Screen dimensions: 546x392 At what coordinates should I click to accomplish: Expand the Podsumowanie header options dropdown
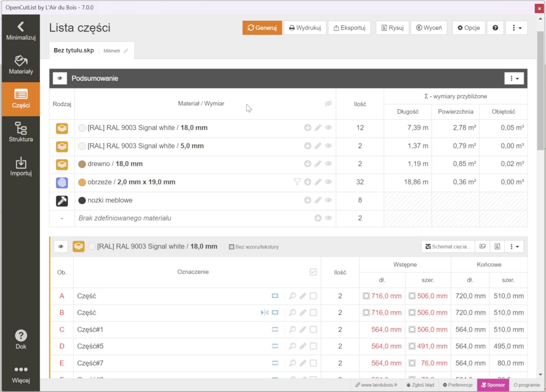click(x=514, y=78)
